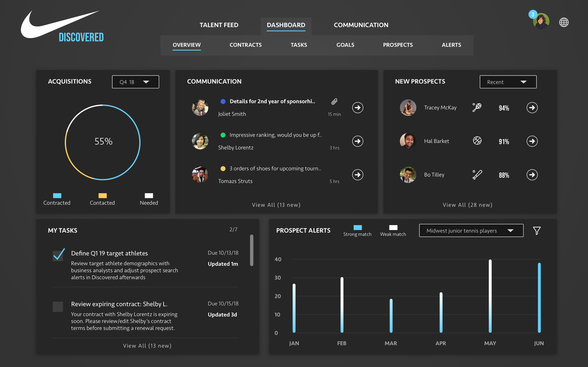Open Tracey McKay prospect arrow

[532, 108]
